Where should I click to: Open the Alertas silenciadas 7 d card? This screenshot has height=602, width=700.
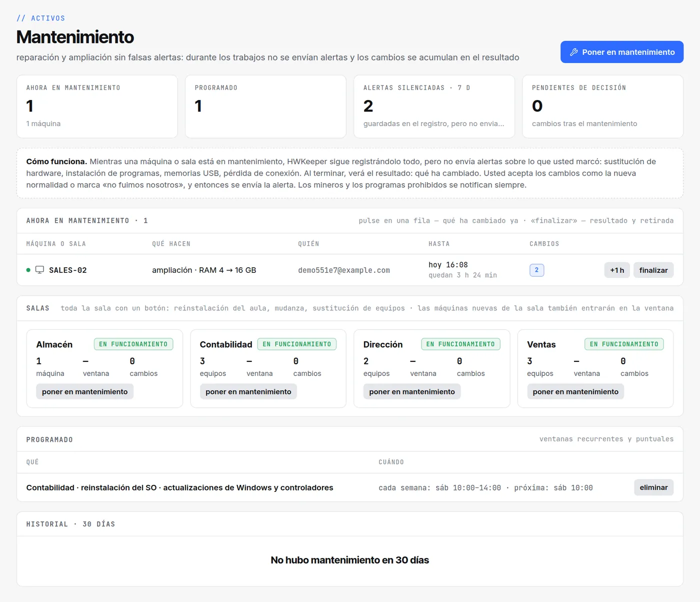click(434, 107)
